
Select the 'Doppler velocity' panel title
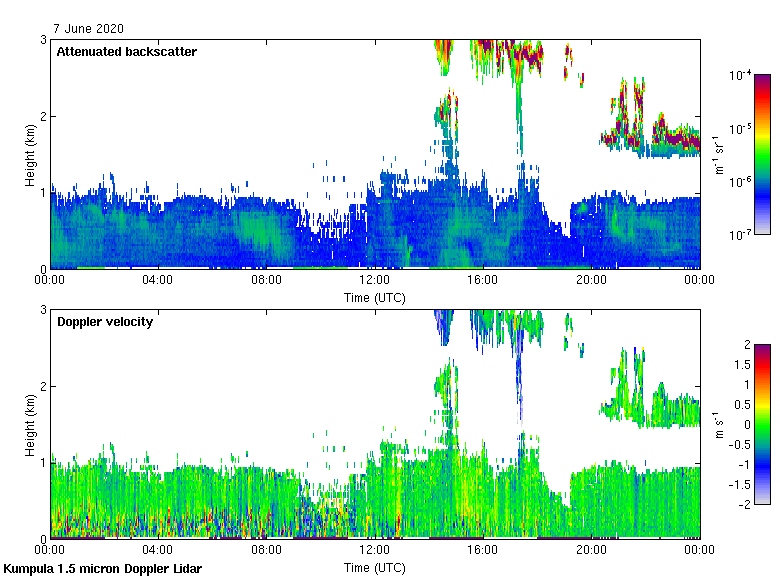tap(104, 322)
